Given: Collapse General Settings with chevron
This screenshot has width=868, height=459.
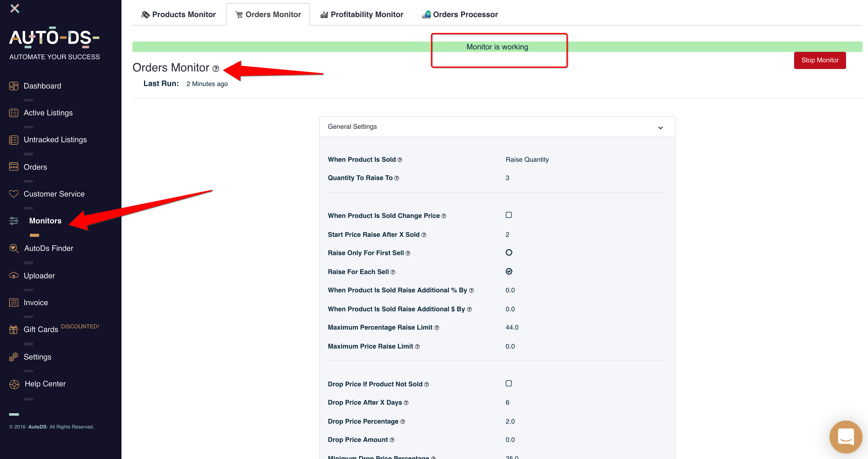Looking at the screenshot, I should tap(660, 128).
